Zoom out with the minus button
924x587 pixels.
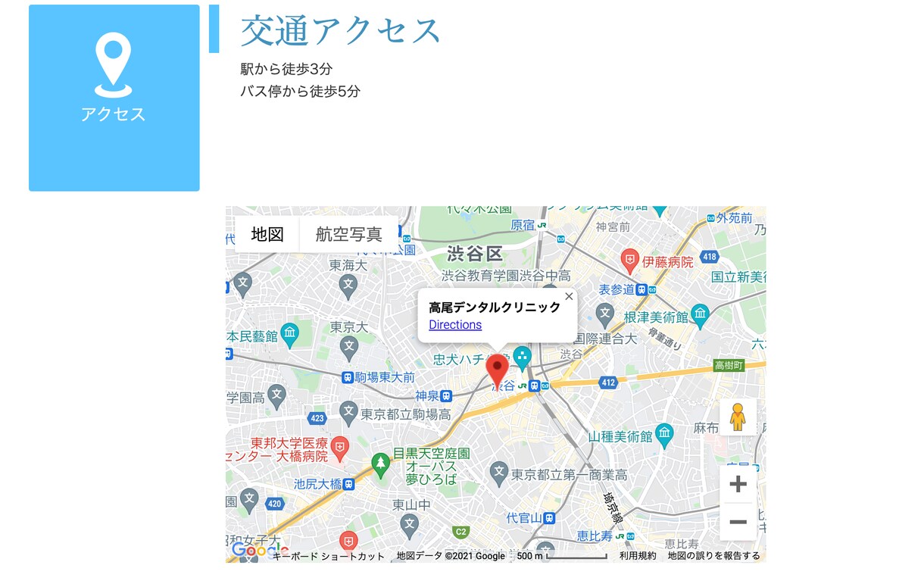738,522
